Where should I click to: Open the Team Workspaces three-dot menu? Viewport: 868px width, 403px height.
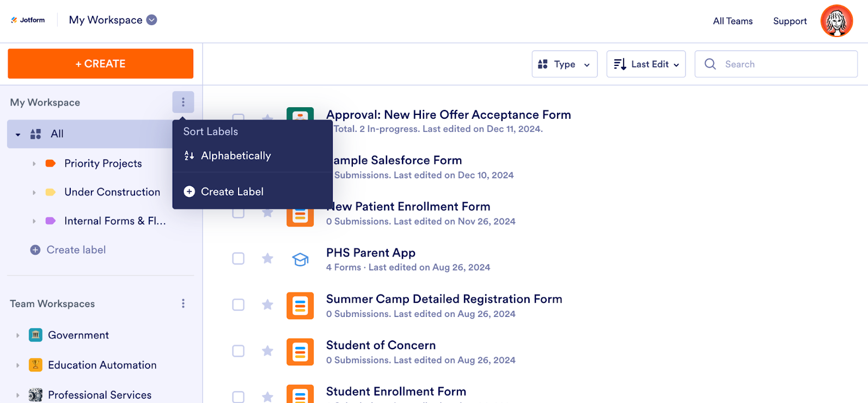[183, 303]
